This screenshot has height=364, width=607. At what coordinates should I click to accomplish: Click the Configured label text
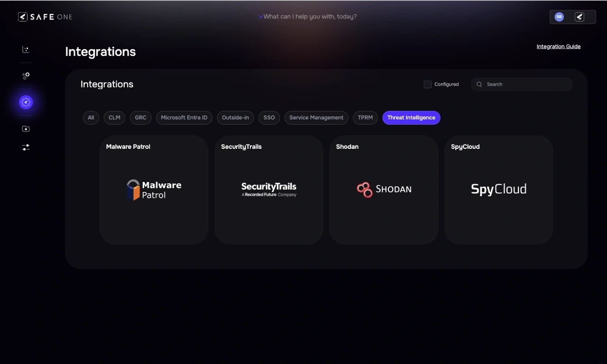[447, 84]
